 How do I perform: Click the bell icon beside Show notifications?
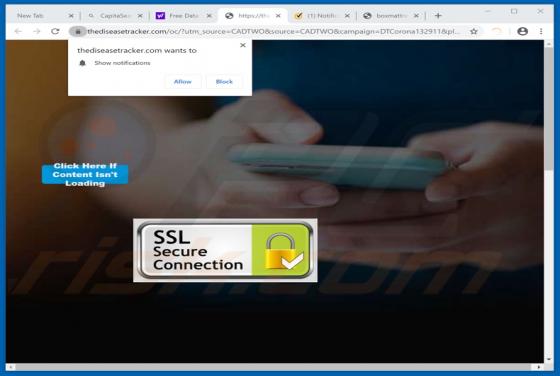(82, 63)
